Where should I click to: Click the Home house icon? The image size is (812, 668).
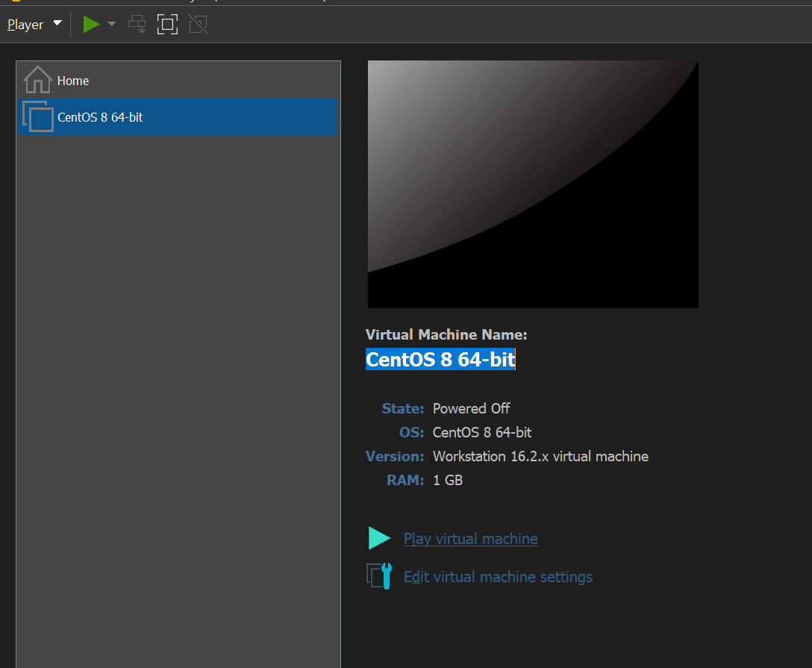tap(37, 80)
